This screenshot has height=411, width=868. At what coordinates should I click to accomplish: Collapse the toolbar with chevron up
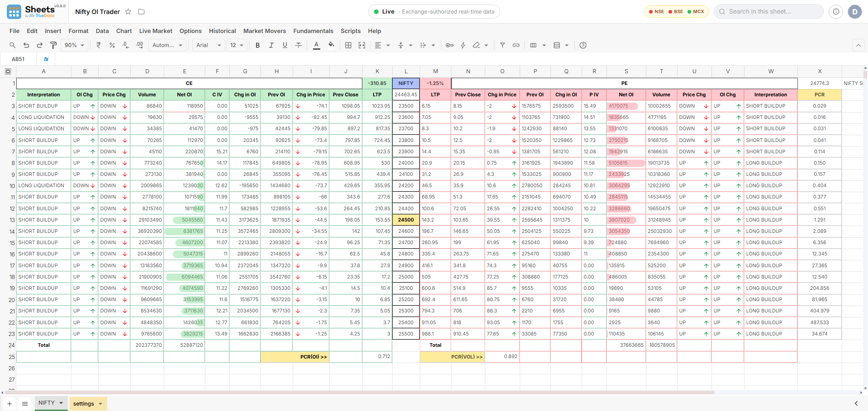click(858, 45)
